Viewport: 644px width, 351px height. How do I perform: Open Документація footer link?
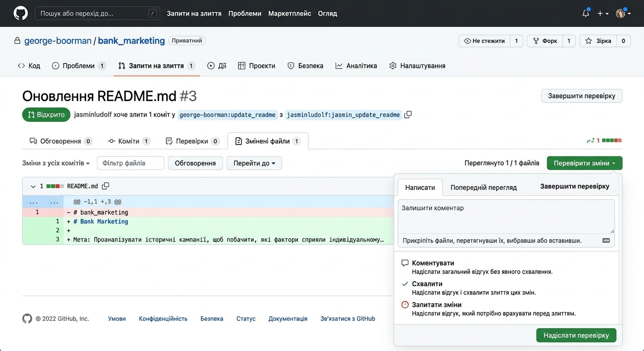[288, 319]
